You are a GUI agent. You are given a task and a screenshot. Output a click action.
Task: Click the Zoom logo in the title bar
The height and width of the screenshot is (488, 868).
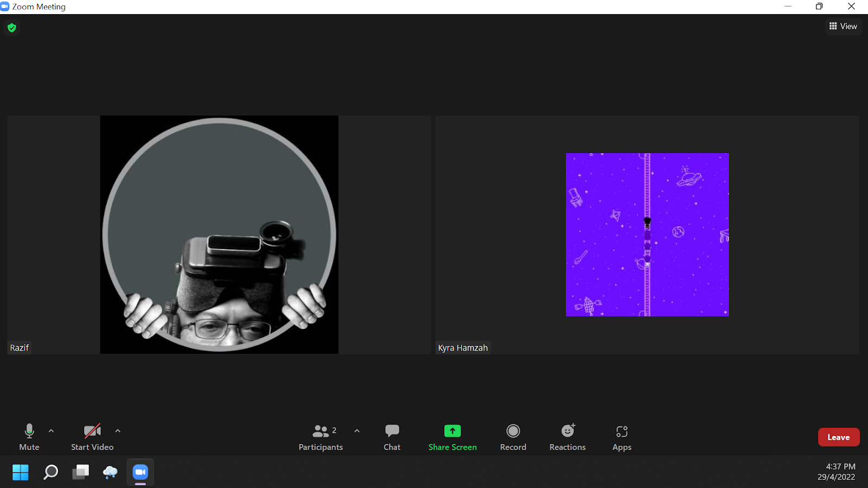coord(5,7)
